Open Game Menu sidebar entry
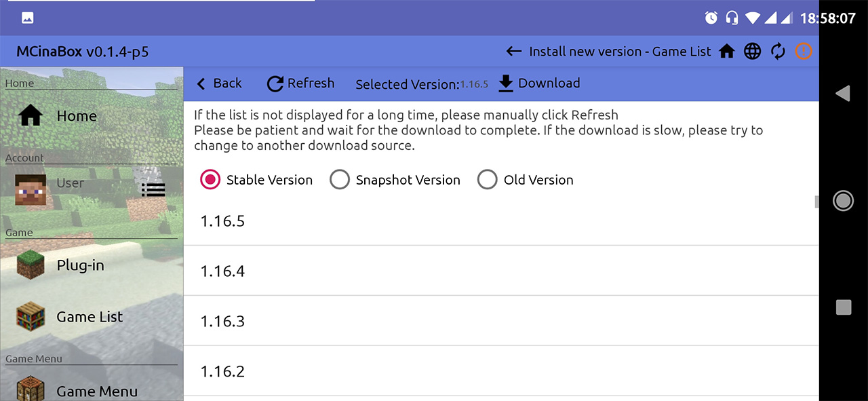Viewport: 868px width, 401px height. pos(96,392)
